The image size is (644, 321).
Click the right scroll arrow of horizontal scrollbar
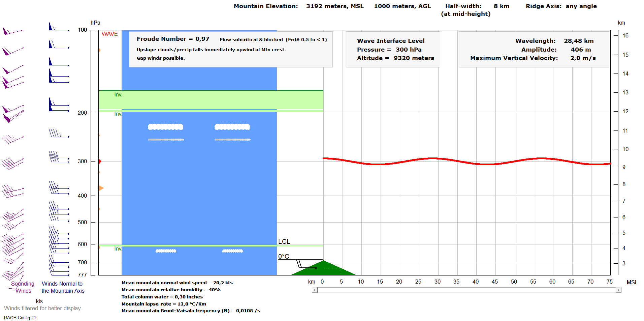click(618, 290)
